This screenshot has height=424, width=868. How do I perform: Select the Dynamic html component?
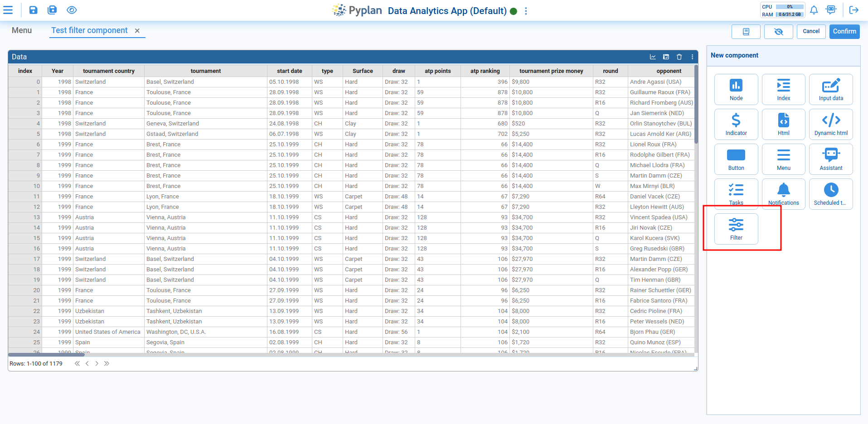830,124
